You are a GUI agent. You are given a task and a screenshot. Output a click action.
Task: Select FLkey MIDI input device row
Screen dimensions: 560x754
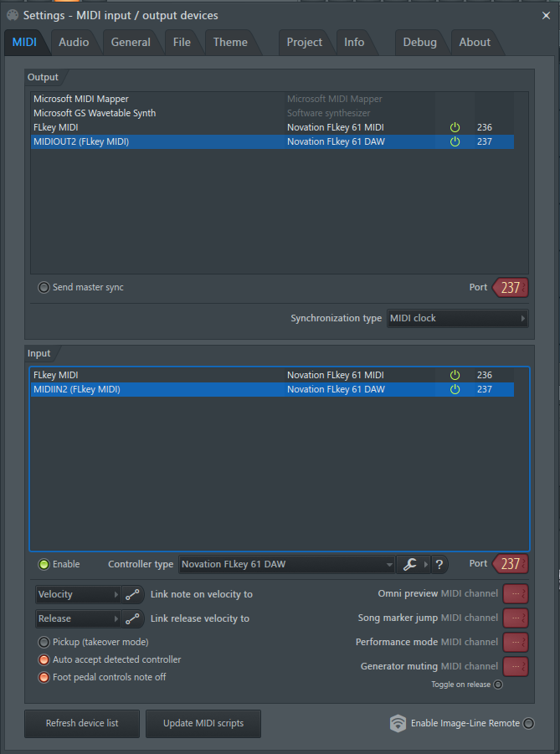tap(272, 375)
